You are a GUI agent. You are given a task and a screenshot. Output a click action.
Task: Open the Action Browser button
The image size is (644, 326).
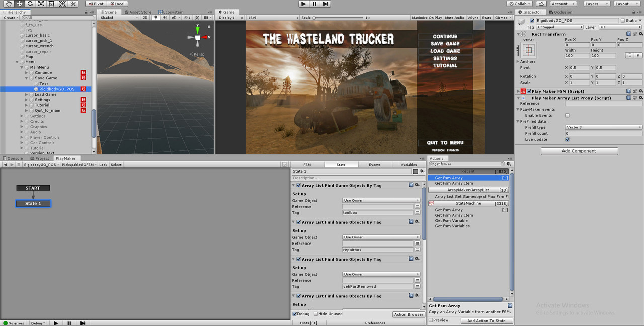coord(409,314)
